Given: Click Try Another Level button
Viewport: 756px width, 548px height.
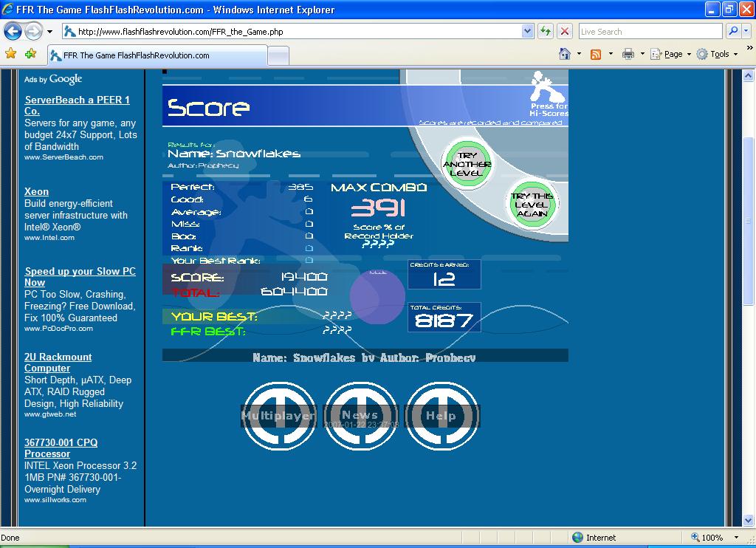Looking at the screenshot, I should point(467,164).
